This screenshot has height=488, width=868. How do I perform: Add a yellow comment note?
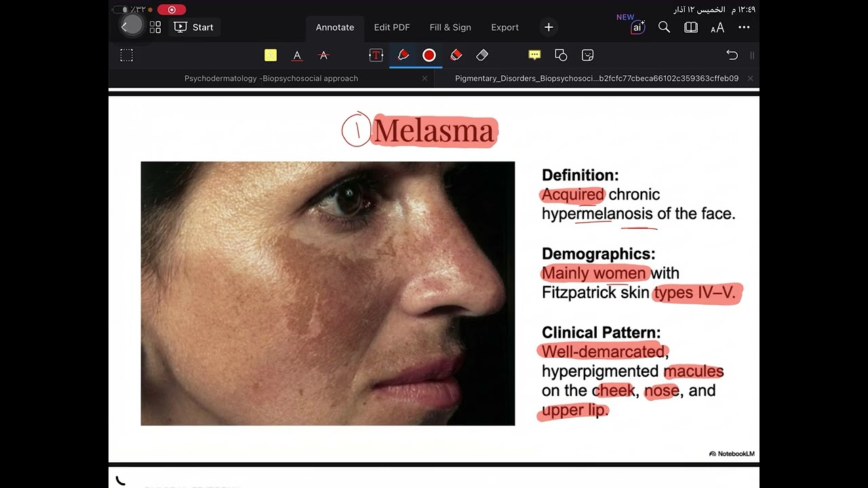534,56
